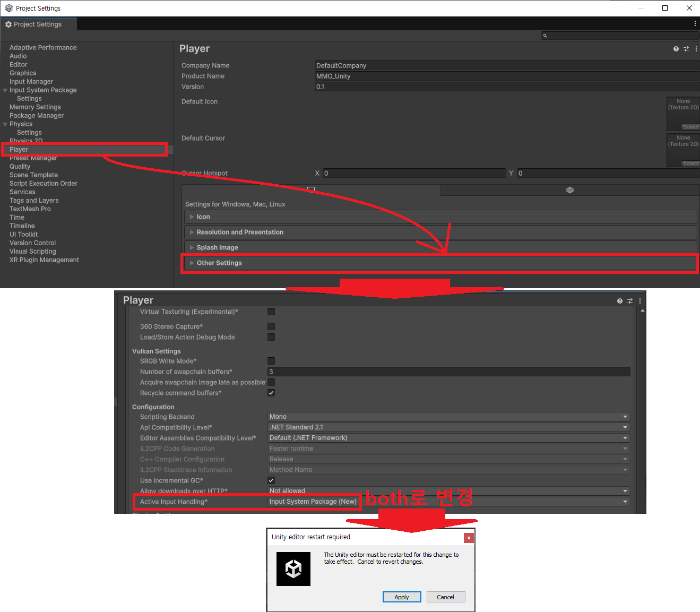Open Quality settings category
The image size is (700, 612).
pos(20,167)
